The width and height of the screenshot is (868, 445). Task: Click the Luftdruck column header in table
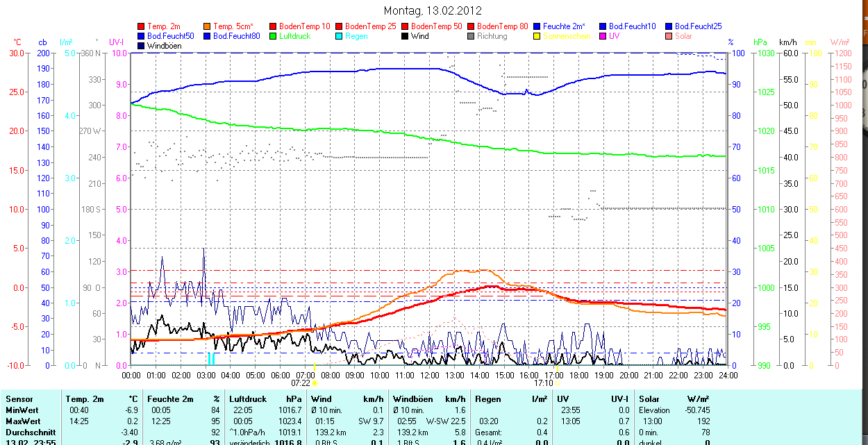point(247,399)
